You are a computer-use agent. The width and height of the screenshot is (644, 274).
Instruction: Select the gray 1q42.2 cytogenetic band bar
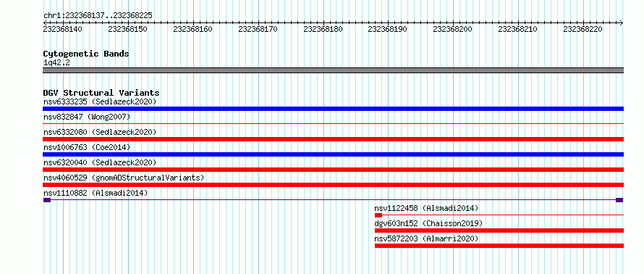(x=333, y=70)
